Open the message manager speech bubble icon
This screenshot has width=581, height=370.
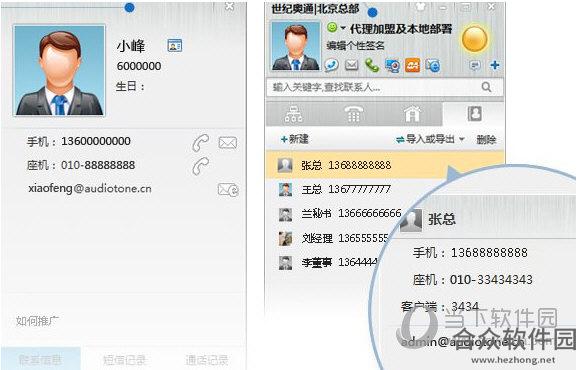tap(475, 66)
